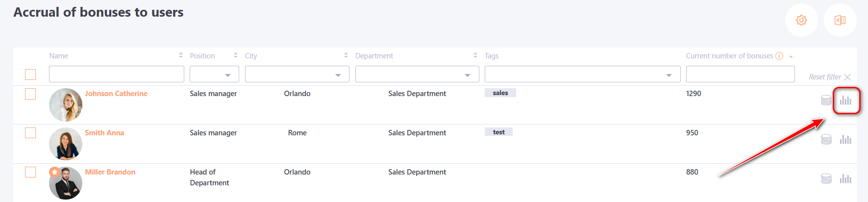Screen dimensions: 868x202
Task: Open Miller Brandon's profile link
Action: pyautogui.click(x=110, y=172)
